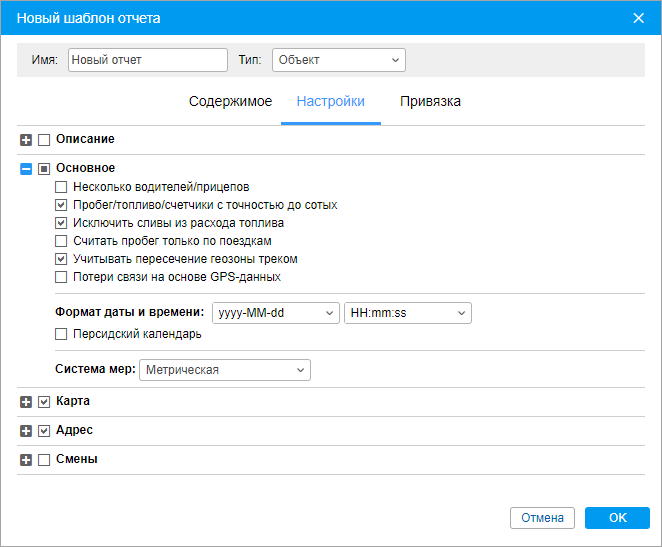This screenshot has height=547, width=662.
Task: Open the HH:mm:ss time format dropdown
Action: (x=408, y=313)
